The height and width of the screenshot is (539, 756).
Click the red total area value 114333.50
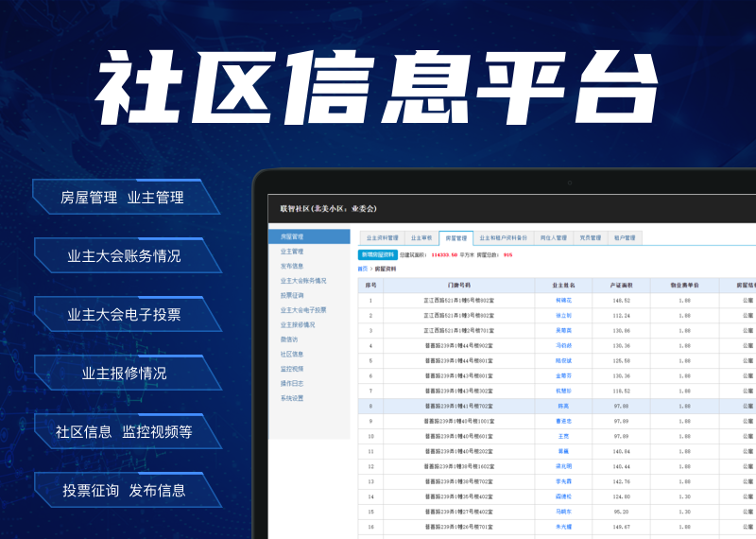click(x=444, y=254)
